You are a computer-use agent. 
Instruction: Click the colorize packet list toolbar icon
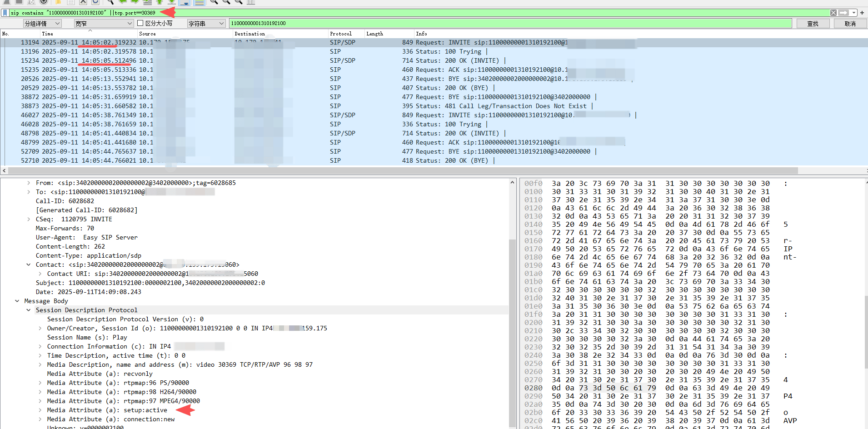pyautogui.click(x=199, y=2)
